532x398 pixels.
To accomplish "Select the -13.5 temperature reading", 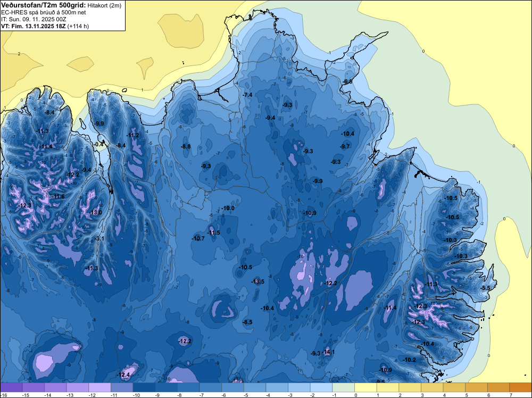I will 258,281.
